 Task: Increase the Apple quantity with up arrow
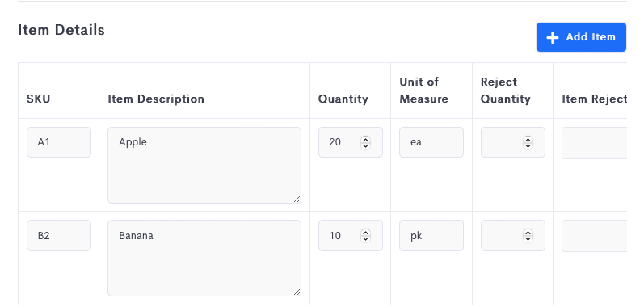pos(365,140)
